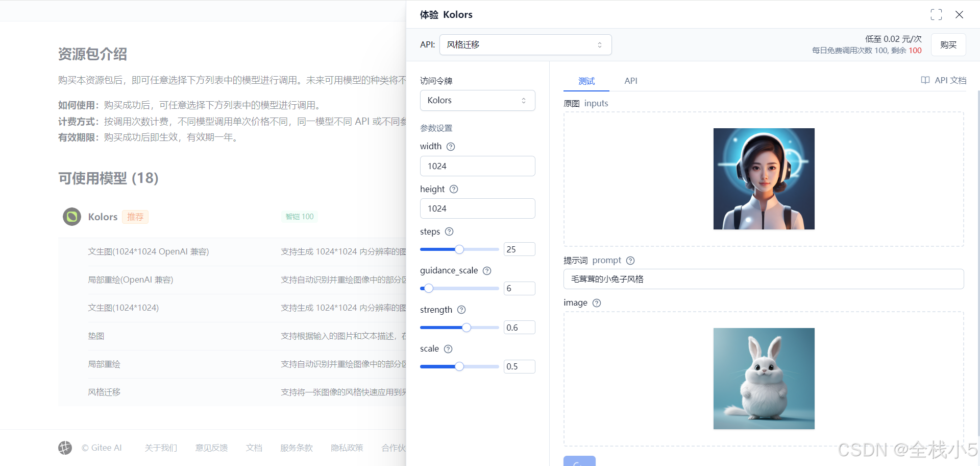Click the Kolors model name in list

click(x=103, y=217)
